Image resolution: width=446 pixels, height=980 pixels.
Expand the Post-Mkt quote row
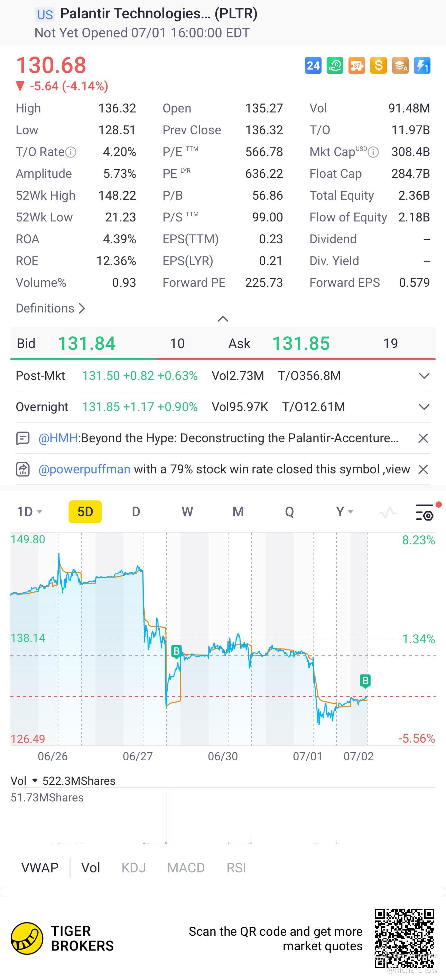424,376
